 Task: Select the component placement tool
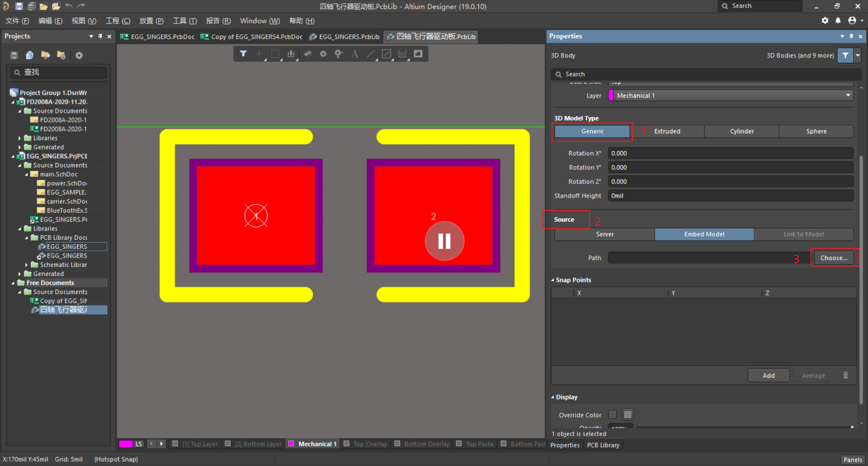(x=307, y=54)
